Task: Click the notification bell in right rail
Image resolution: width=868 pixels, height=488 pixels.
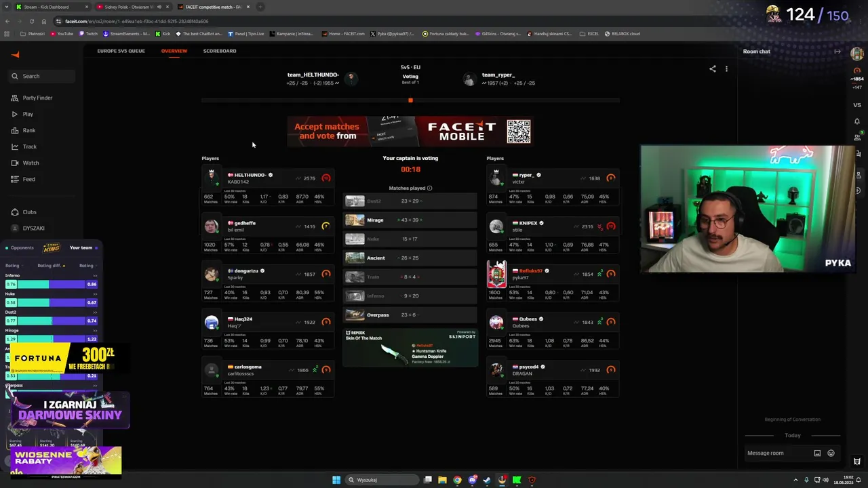Action: pyautogui.click(x=857, y=122)
